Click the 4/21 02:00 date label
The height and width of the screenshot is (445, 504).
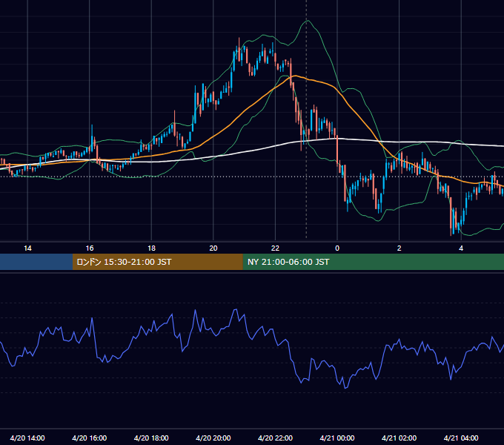click(399, 438)
